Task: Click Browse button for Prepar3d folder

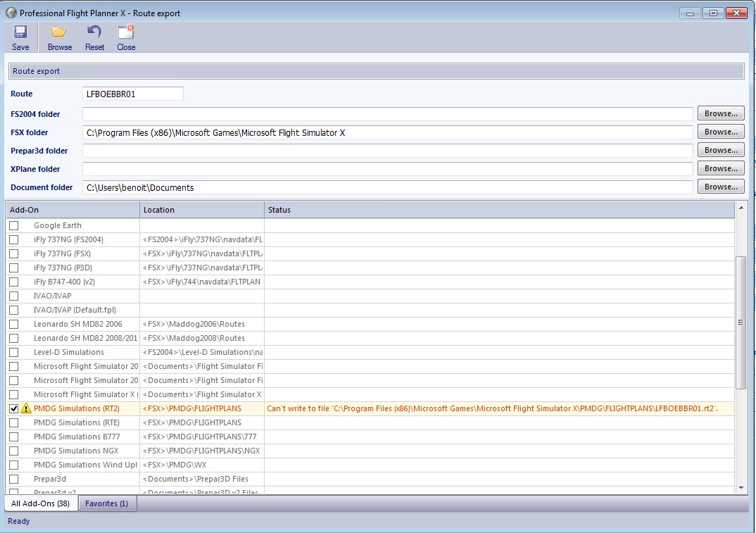Action: [721, 150]
